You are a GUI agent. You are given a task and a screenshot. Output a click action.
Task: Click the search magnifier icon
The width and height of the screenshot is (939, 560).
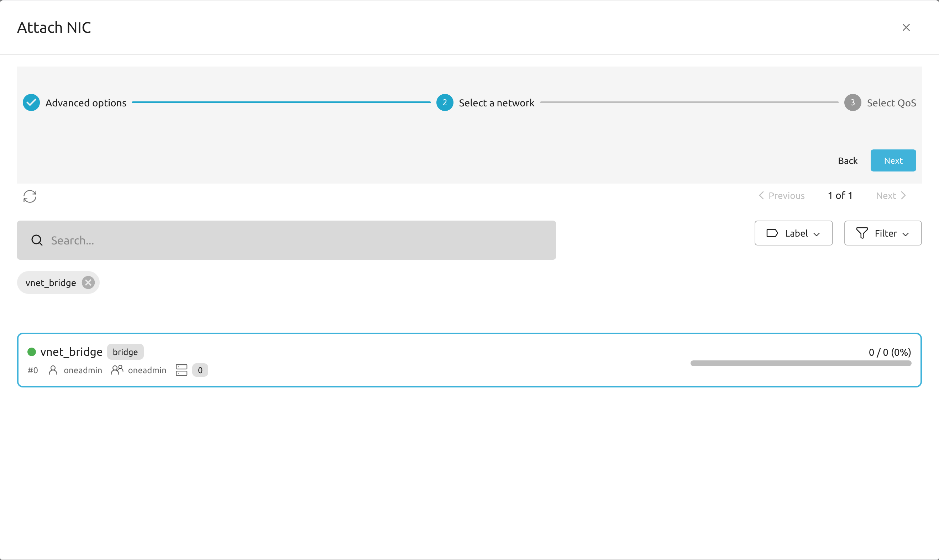(37, 240)
